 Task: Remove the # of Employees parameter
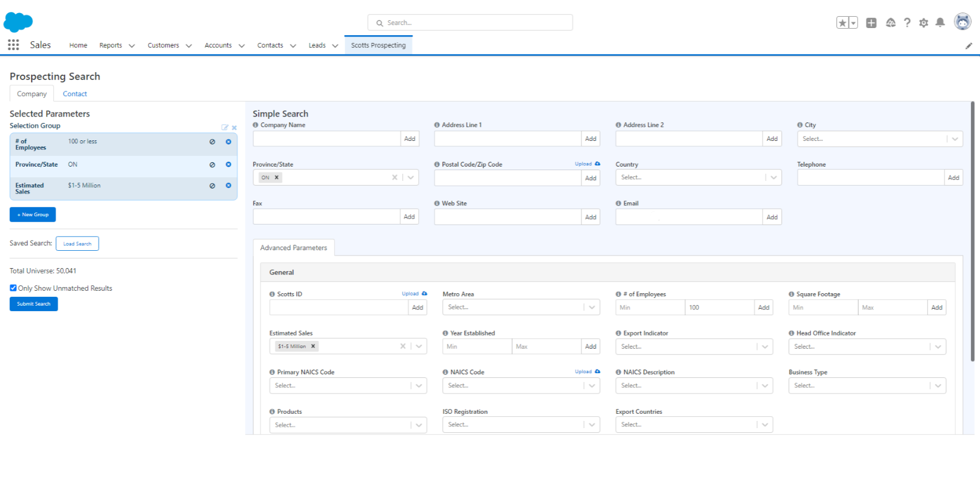pos(228,142)
